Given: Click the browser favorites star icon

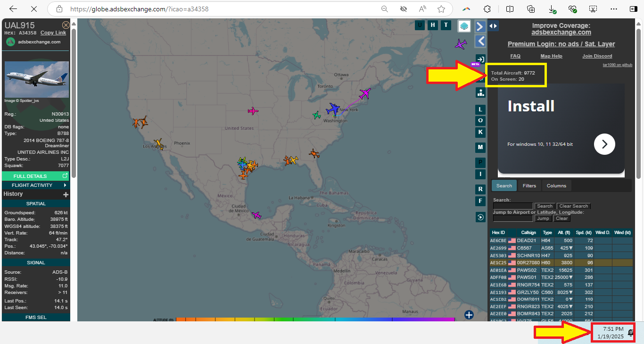Looking at the screenshot, I should pyautogui.click(x=441, y=9).
